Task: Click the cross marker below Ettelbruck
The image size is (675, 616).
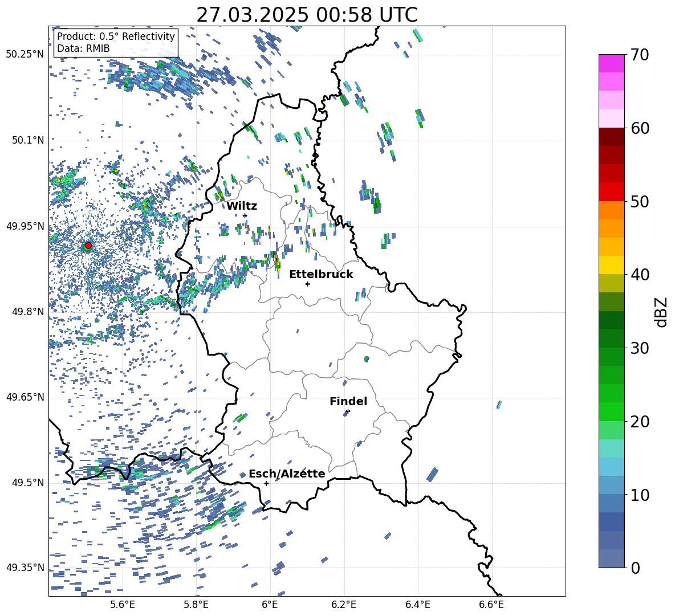Action: [307, 284]
